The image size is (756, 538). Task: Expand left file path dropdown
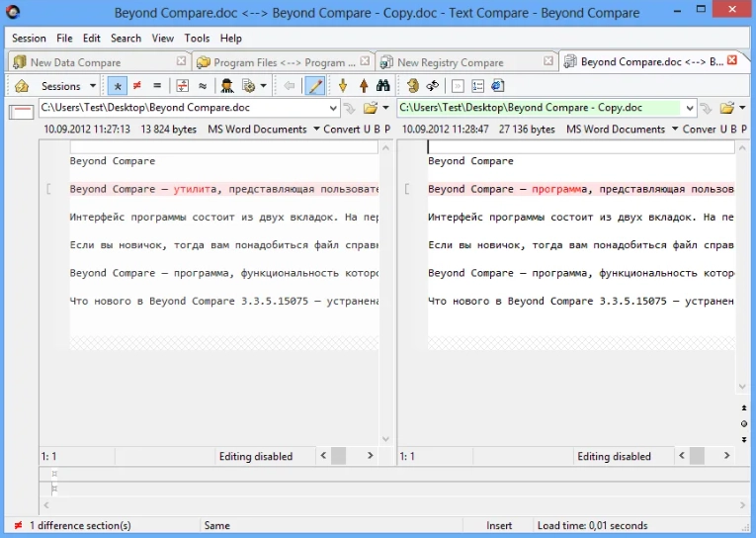[333, 108]
